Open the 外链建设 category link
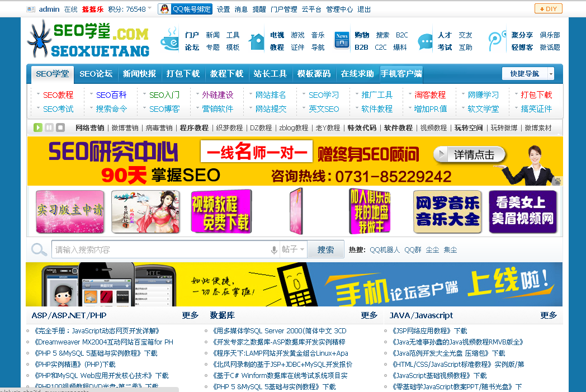This screenshot has height=392, width=586. pos(218,95)
